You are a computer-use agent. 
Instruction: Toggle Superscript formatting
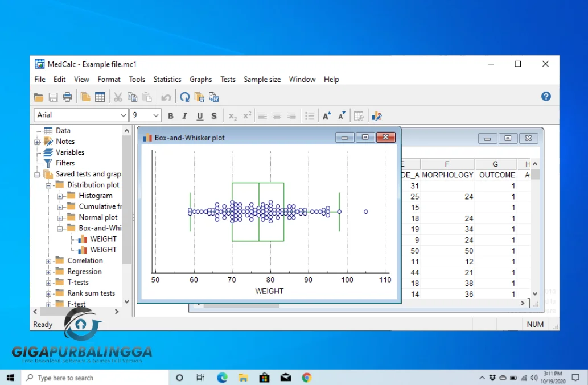246,115
